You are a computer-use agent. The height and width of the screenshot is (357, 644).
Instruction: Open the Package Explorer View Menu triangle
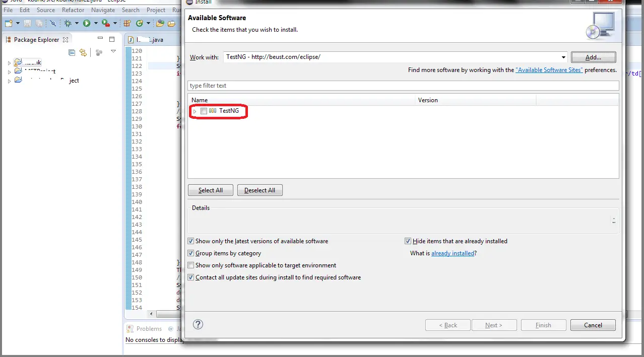[113, 51]
